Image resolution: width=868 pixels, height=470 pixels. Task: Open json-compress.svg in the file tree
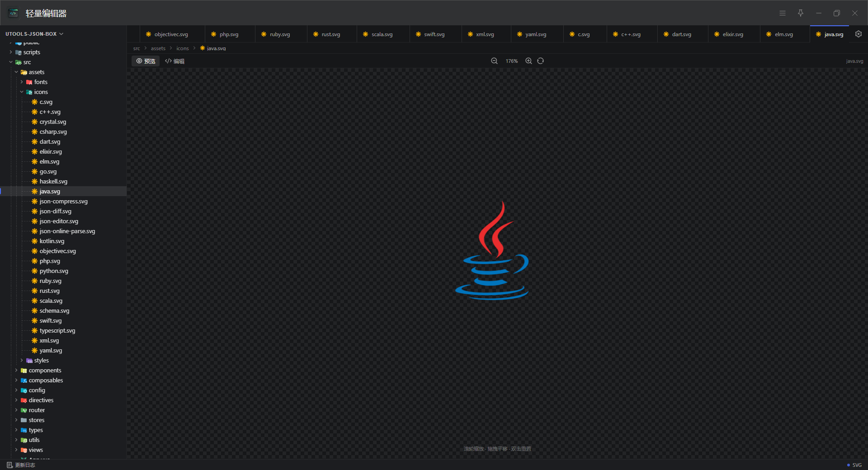[64, 202]
